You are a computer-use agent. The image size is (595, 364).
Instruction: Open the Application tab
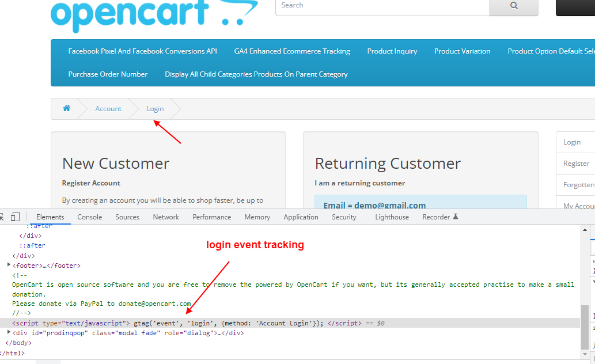pos(301,217)
